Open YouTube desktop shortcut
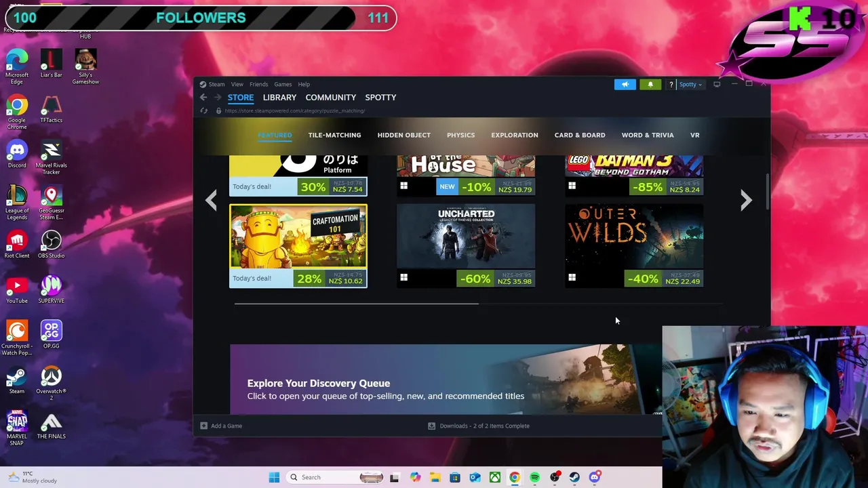Screen dimensions: 868x488 pyautogui.click(x=17, y=290)
